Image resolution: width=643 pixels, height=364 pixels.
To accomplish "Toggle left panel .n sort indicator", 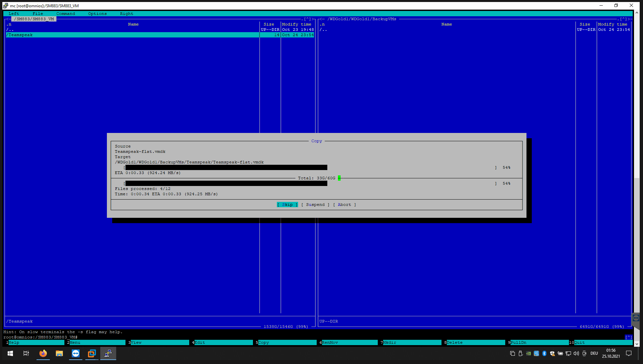I will pos(9,24).
